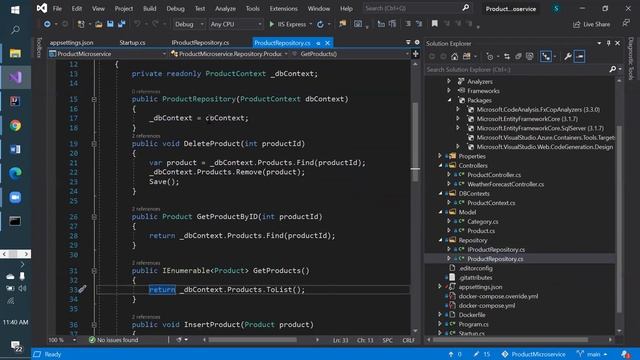Image resolution: width=640 pixels, height=360 pixels.
Task: Click the editor horizontal scrollbar thumb
Action: (x=252, y=340)
